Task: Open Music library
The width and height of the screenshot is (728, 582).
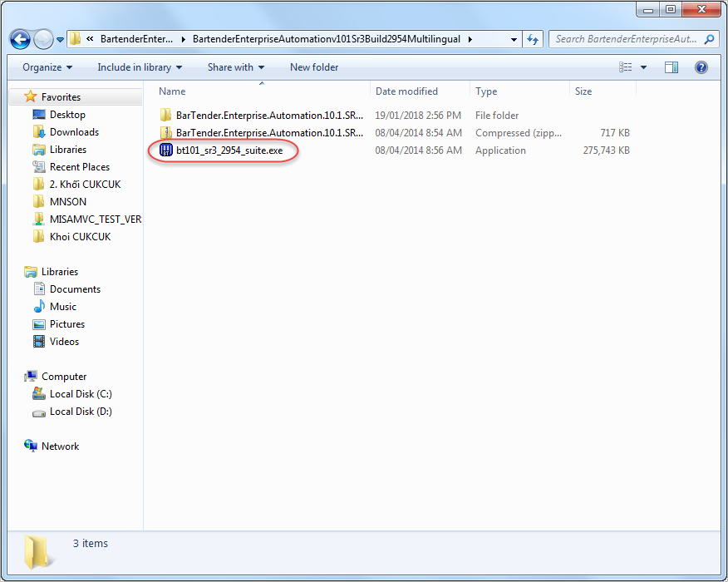Action: [x=62, y=307]
